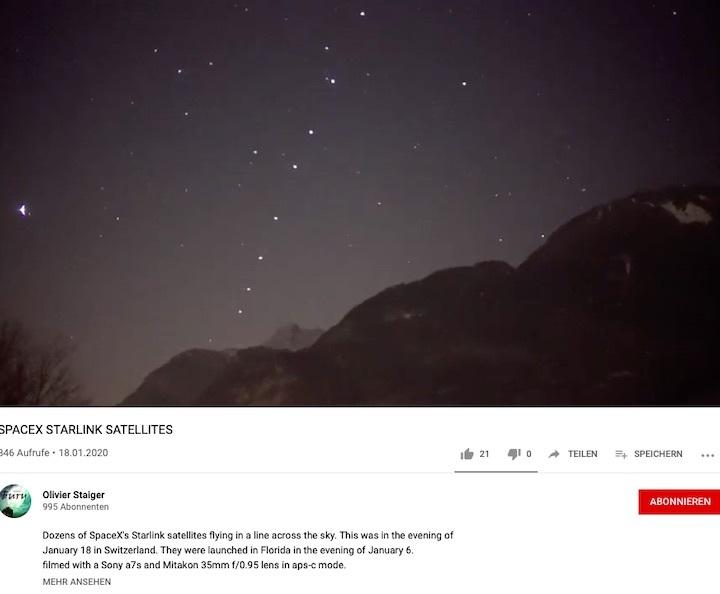
Task: Click the share arrow icon
Action: click(x=554, y=454)
